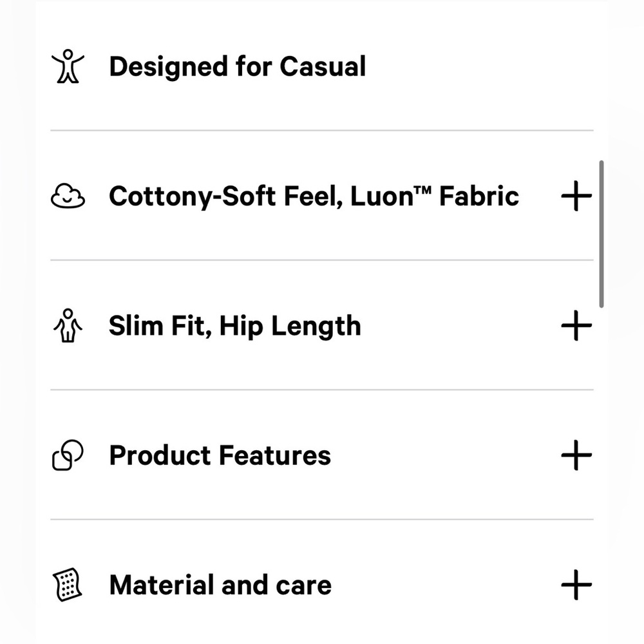Screen dimensions: 644x644
Task: Click the Slim Fit, Hip Length label
Action: coord(235,326)
